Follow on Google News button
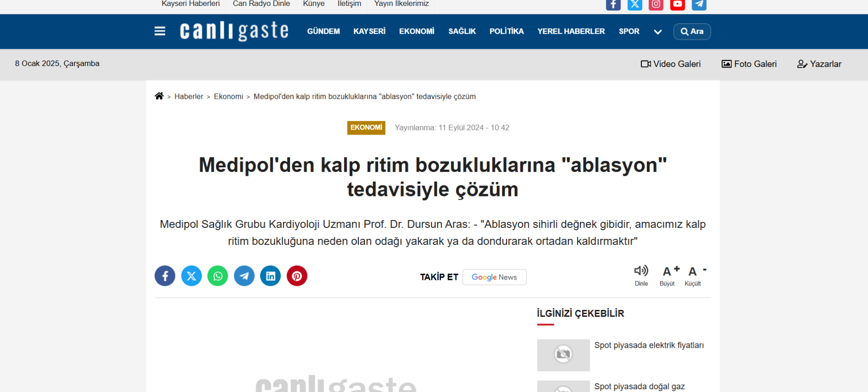The image size is (868, 392). (494, 277)
